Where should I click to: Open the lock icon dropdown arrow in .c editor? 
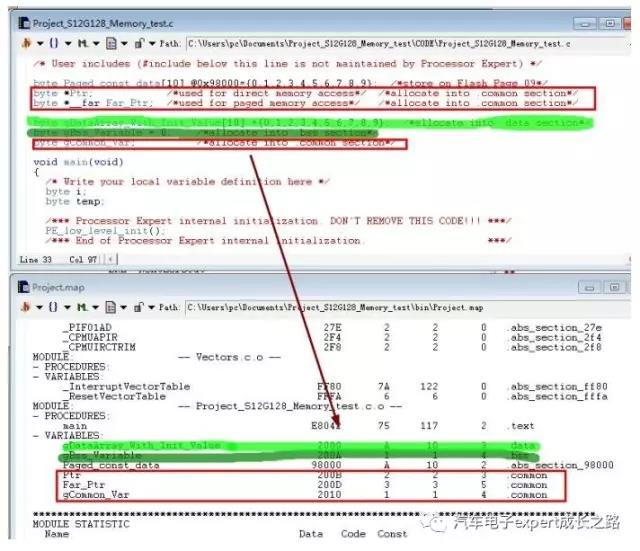tap(152, 44)
